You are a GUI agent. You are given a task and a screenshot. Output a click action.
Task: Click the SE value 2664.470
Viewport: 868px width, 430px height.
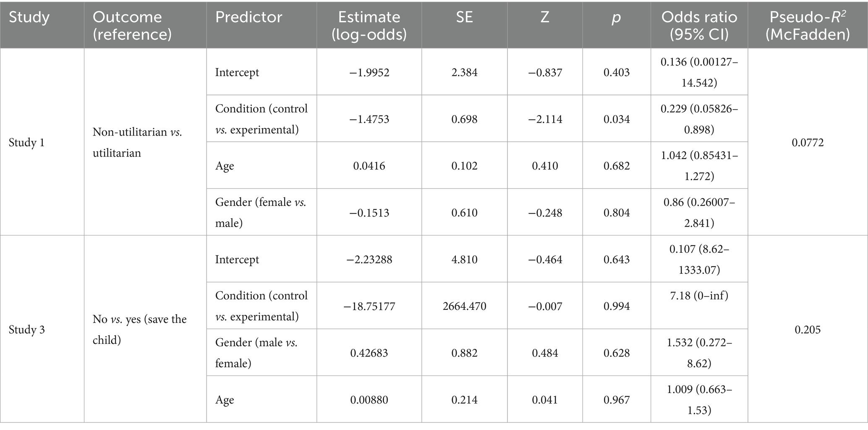[x=464, y=306]
